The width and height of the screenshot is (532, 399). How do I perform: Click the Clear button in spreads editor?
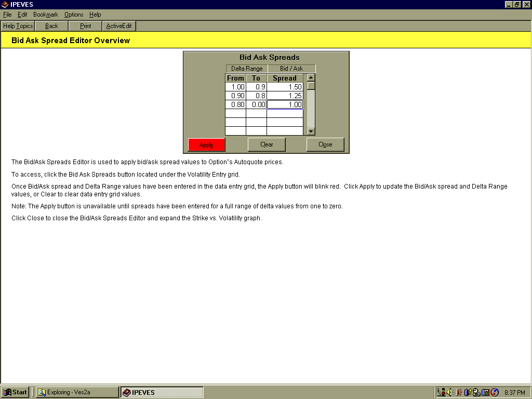pyautogui.click(x=267, y=144)
